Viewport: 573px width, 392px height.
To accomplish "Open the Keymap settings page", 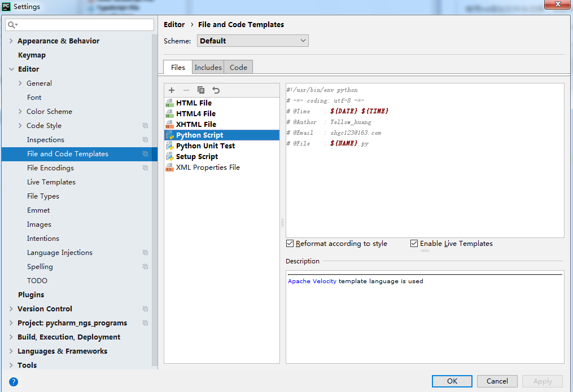I will pyautogui.click(x=32, y=55).
